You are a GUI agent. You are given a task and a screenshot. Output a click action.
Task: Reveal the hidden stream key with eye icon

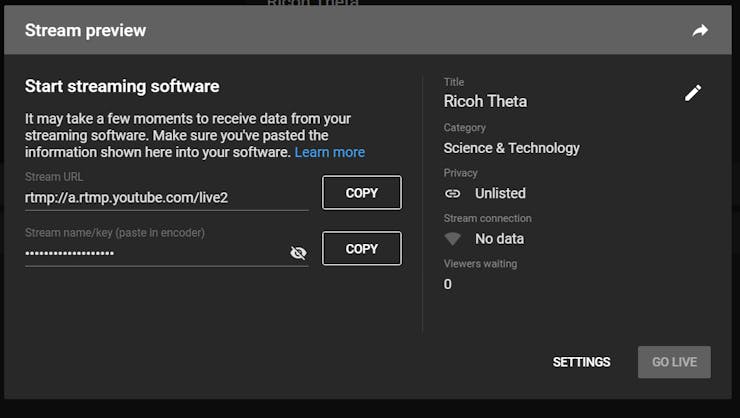point(297,253)
